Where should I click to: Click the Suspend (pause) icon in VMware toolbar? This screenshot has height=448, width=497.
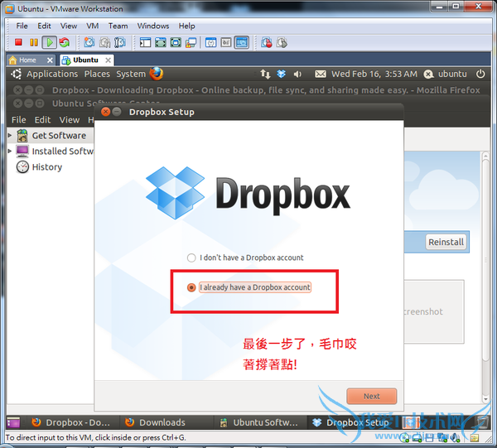[x=34, y=42]
